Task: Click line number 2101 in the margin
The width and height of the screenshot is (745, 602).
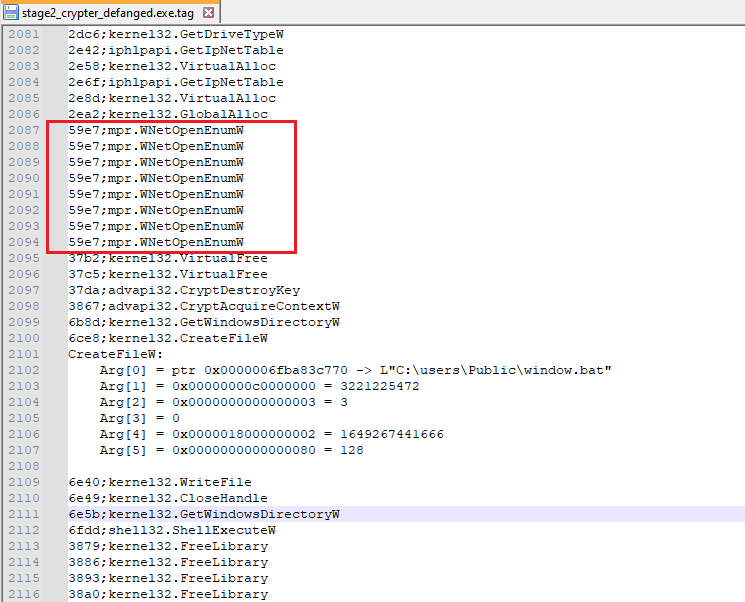Action: 24,354
